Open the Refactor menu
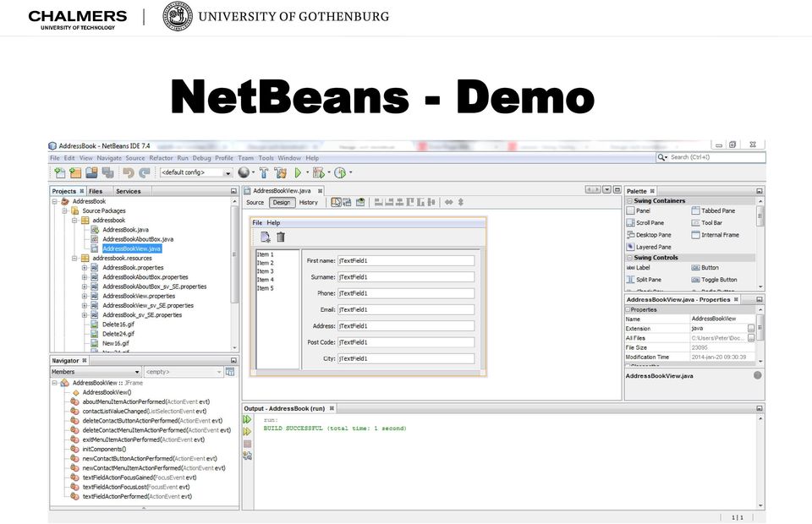Screen dimensions: 812x524 coord(161,158)
